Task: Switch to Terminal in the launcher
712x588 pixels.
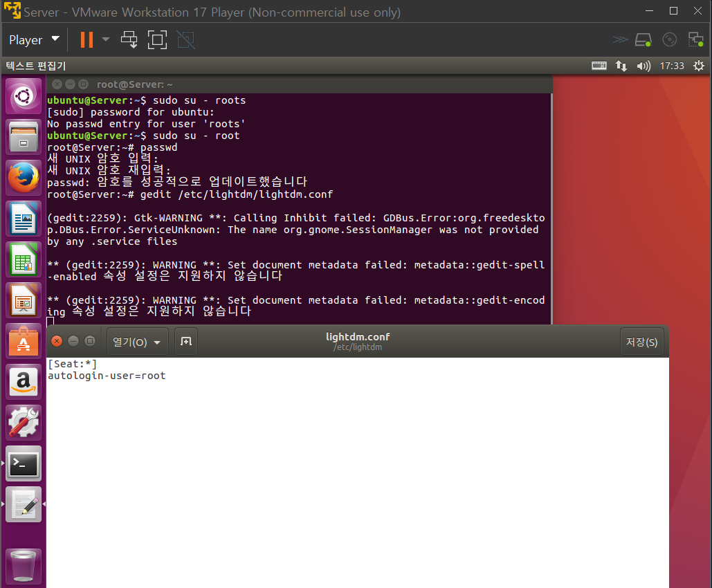Action: pyautogui.click(x=23, y=463)
